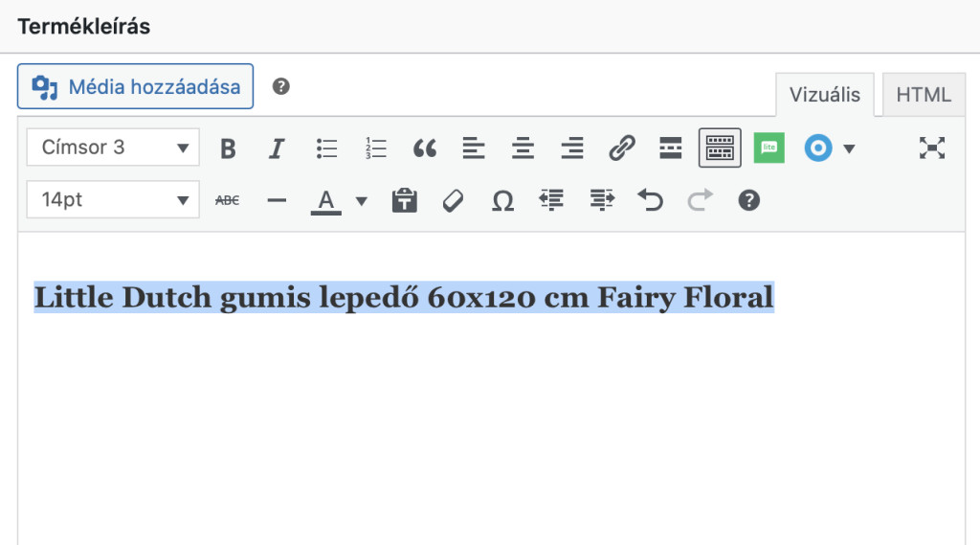Click the Média hozzáadása button
The width and height of the screenshot is (980, 545).
[x=135, y=87]
